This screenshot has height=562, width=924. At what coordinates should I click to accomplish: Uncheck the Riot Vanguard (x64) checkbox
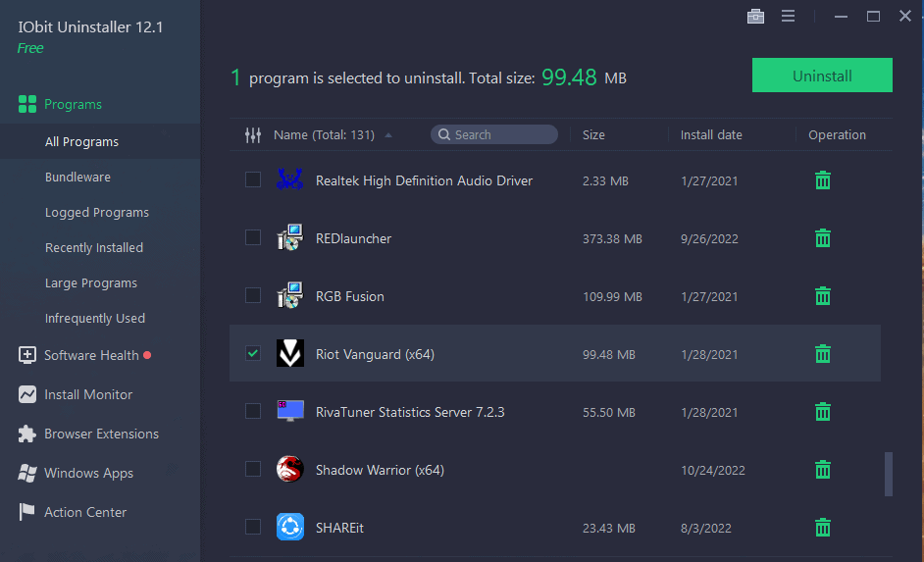[253, 353]
